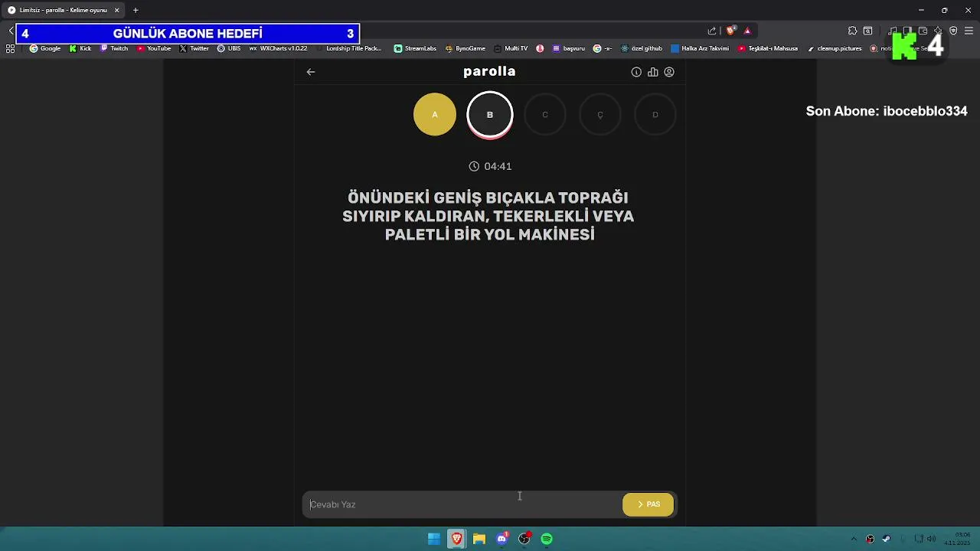Expand the system tray hidden icons chevron
Image resolution: width=980 pixels, height=551 pixels.
[854, 539]
